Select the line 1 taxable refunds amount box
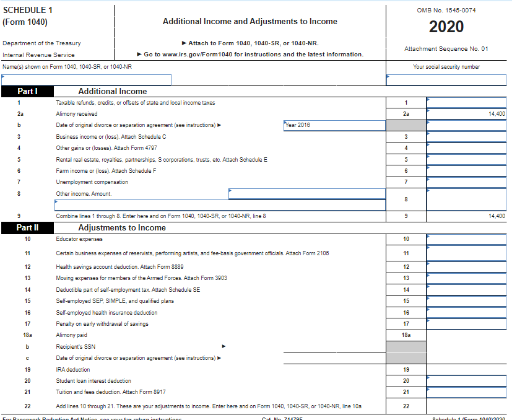This screenshot has width=512, height=420. 467,102
